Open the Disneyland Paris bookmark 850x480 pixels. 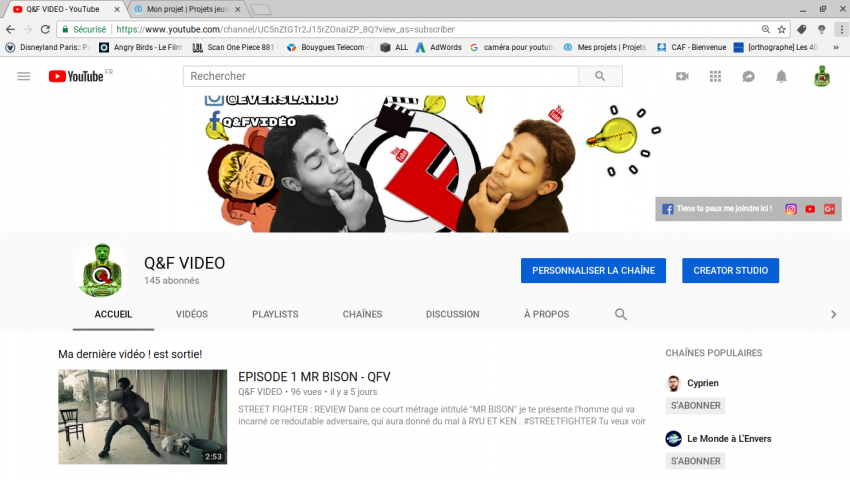[48, 47]
